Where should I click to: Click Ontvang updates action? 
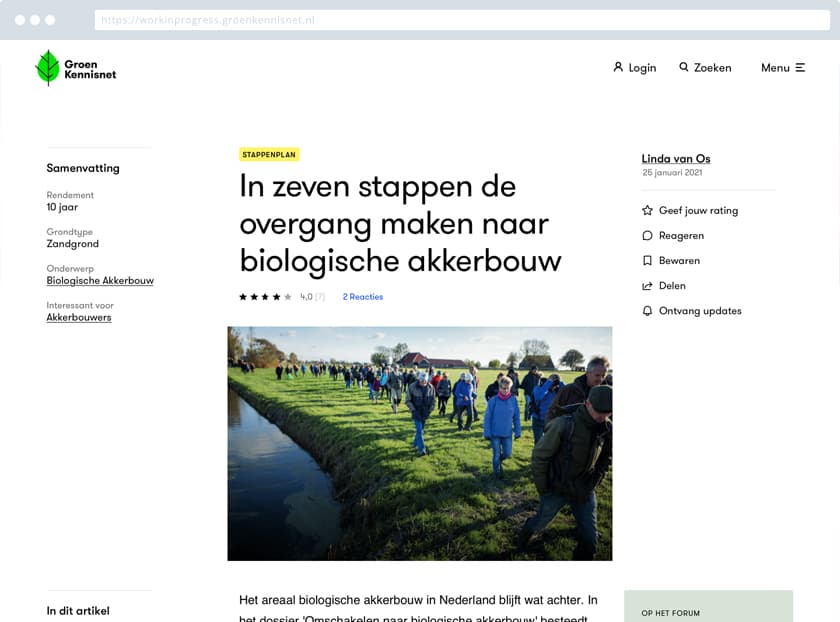point(700,311)
